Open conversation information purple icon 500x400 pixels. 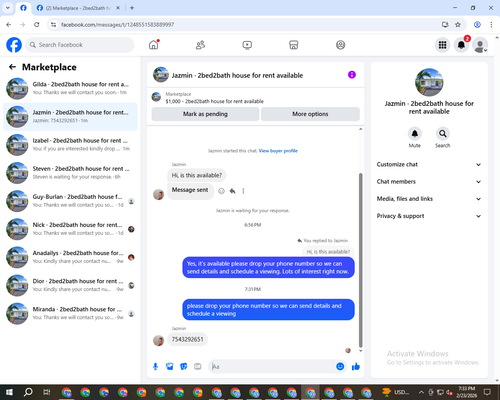pyautogui.click(x=352, y=75)
